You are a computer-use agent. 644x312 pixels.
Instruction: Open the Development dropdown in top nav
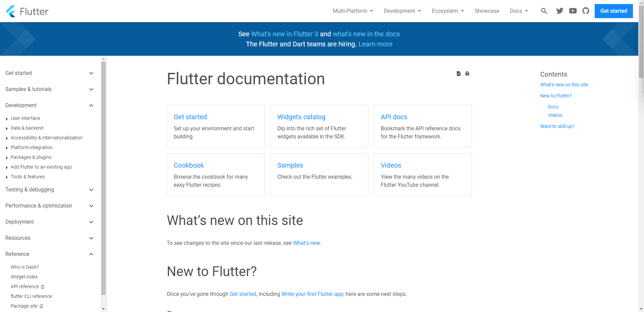[402, 11]
